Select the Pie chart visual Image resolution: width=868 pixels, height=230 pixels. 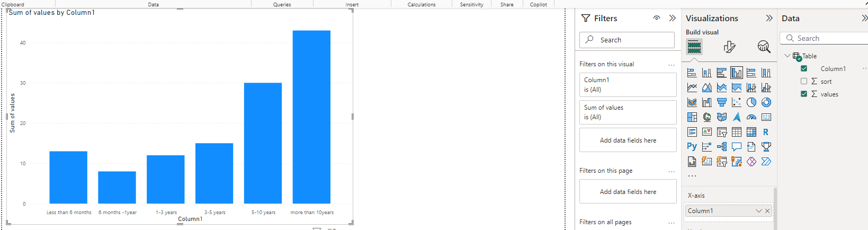751,102
